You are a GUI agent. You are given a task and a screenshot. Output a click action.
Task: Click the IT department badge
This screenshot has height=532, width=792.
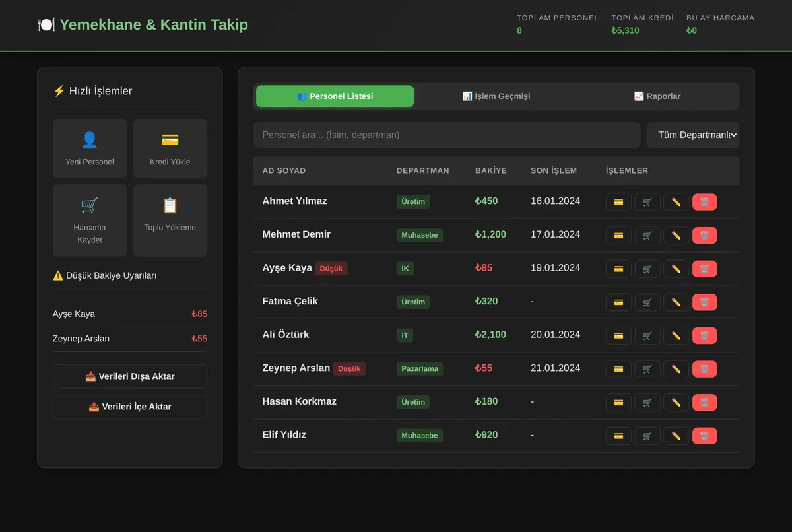[405, 335]
